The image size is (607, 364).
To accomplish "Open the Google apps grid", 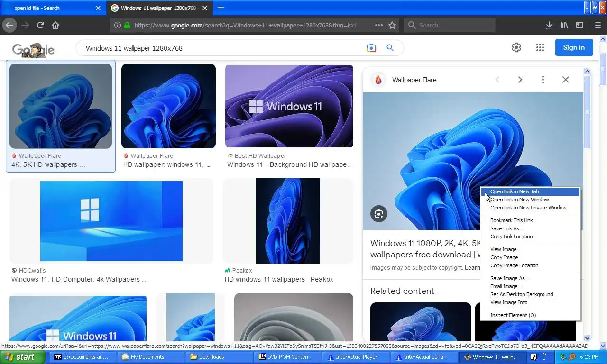I will tap(540, 47).
